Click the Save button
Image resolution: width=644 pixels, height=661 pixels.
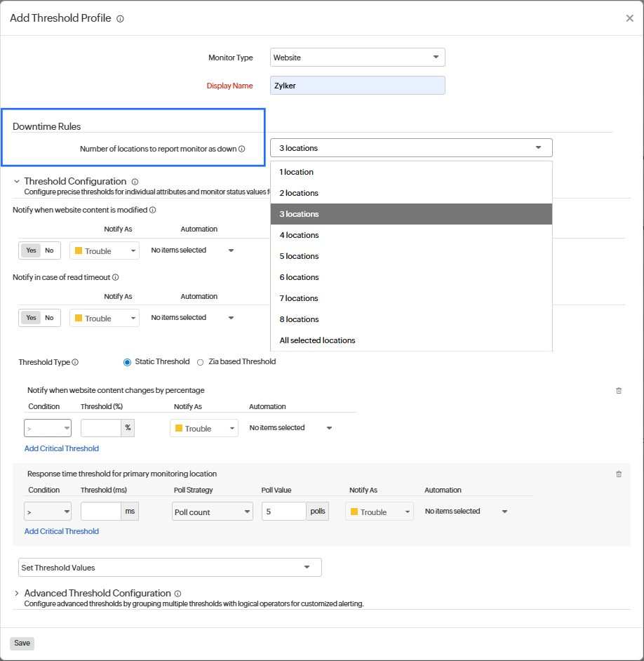click(x=22, y=643)
